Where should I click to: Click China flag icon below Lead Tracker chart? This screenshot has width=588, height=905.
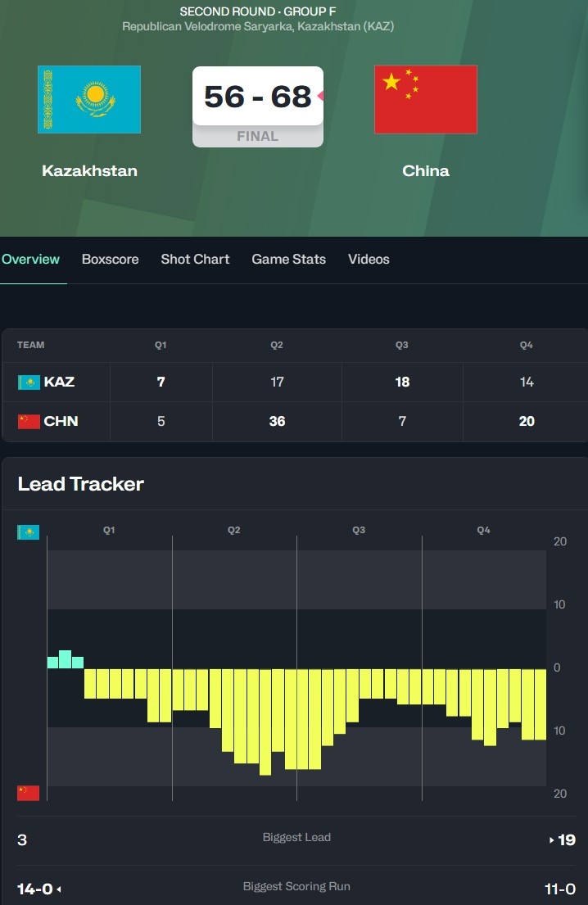[x=29, y=793]
